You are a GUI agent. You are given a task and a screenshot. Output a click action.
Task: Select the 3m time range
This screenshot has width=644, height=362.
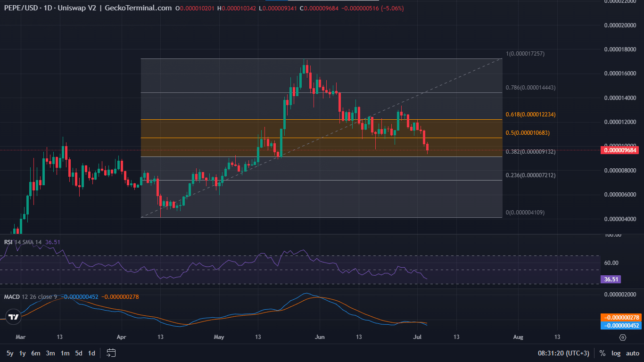50,353
